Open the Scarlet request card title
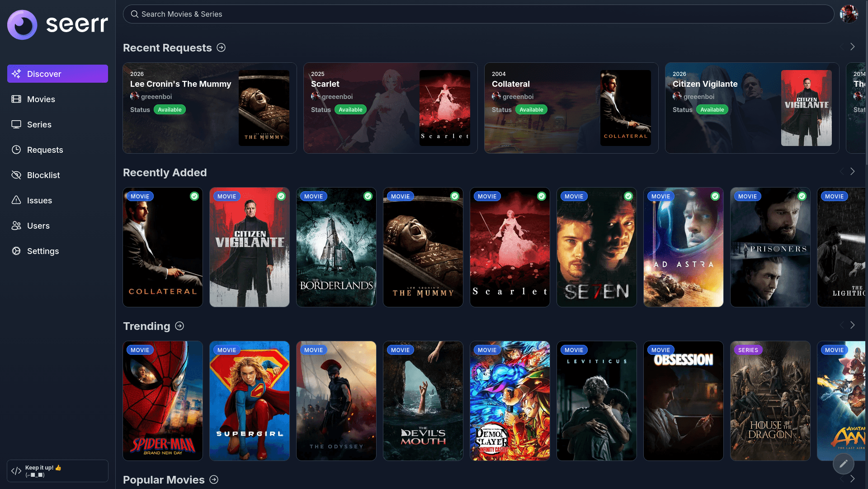The height and width of the screenshot is (489, 868). (x=325, y=84)
